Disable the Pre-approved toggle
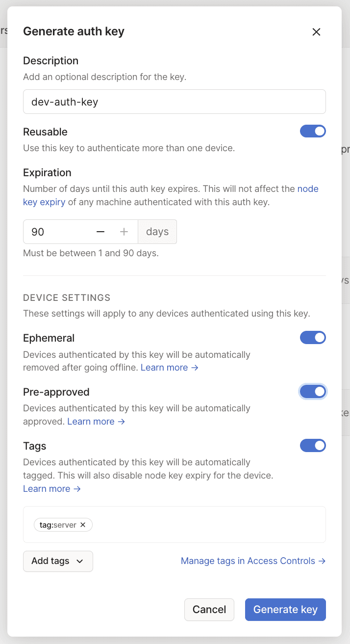The image size is (350, 644). [x=313, y=391]
